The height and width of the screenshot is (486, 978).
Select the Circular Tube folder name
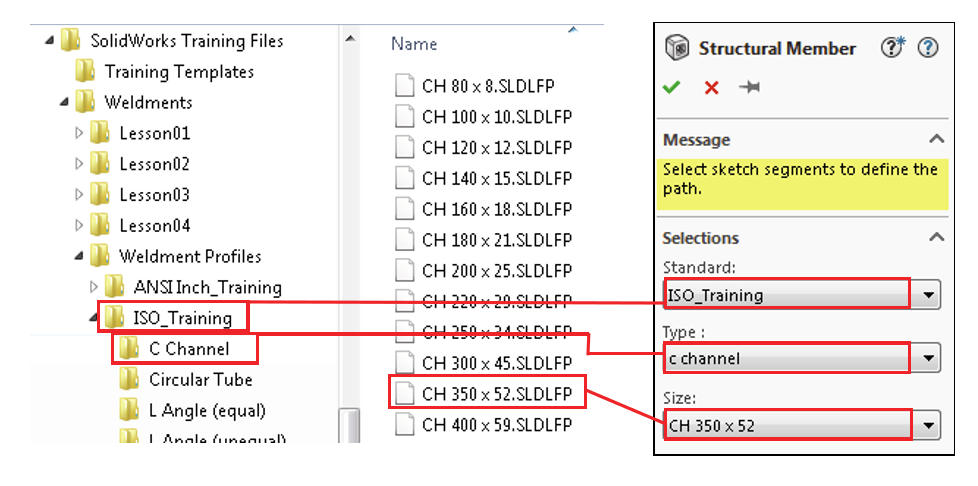coord(201,379)
